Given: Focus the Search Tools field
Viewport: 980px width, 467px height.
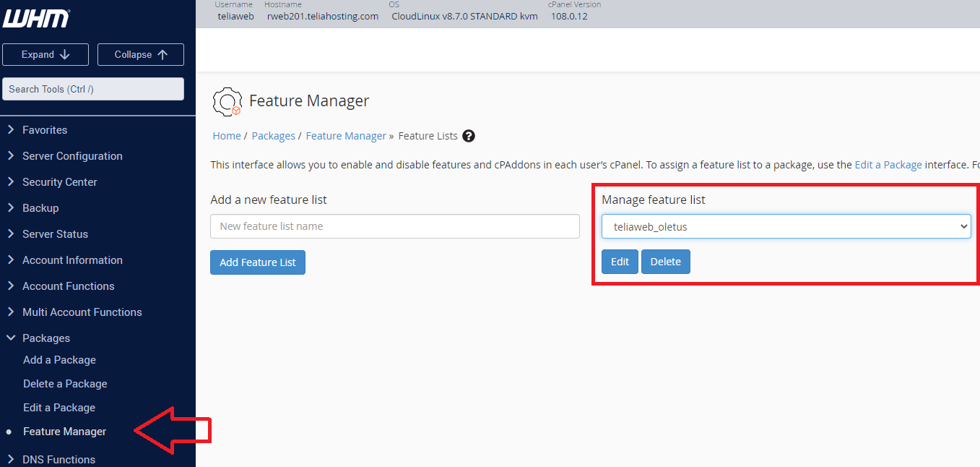Looking at the screenshot, I should click(93, 89).
